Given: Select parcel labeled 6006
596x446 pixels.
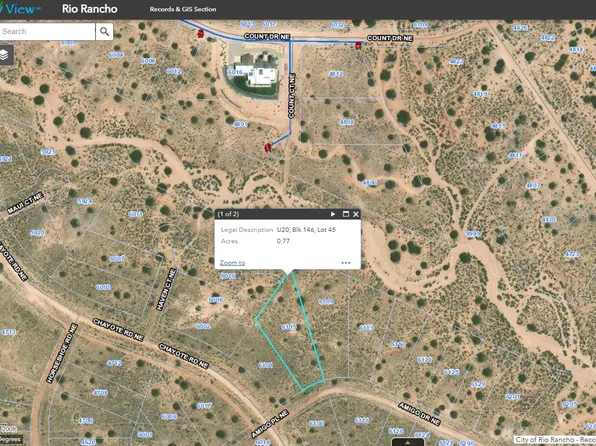Looking at the screenshot, I should pyautogui.click(x=216, y=300).
